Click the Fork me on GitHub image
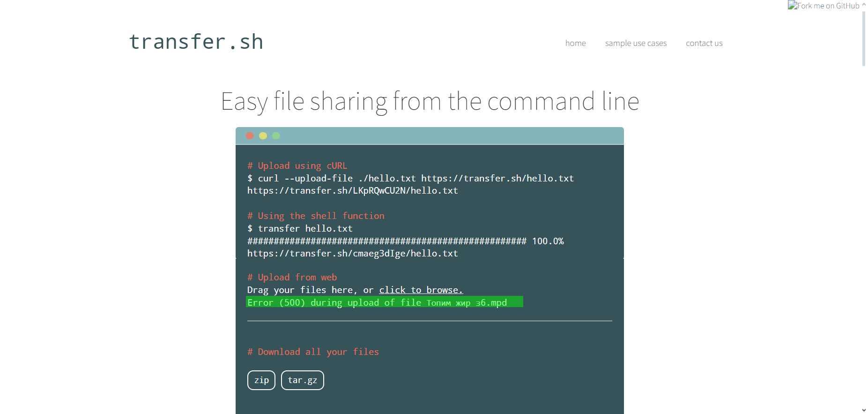Viewport: 868px width, 414px height. tap(823, 6)
